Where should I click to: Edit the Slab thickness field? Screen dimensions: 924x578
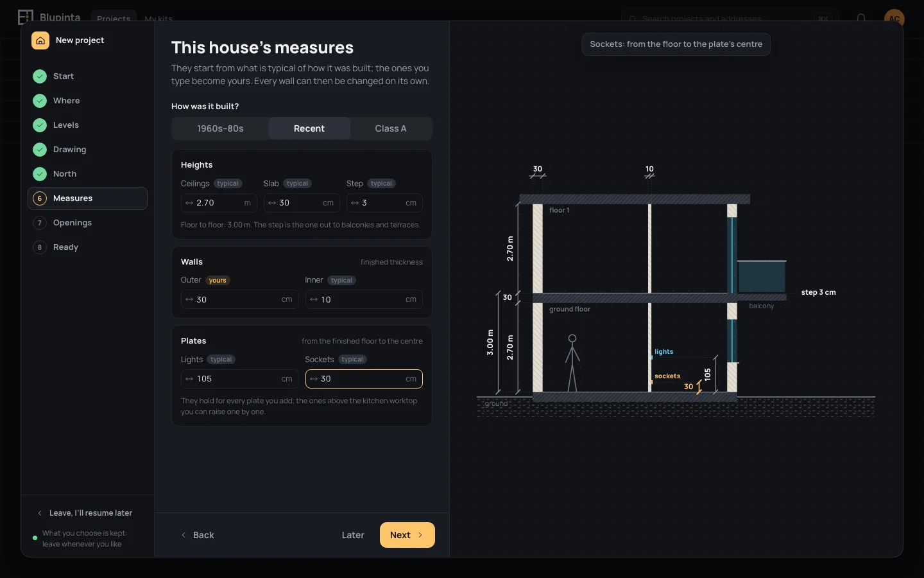pos(302,203)
